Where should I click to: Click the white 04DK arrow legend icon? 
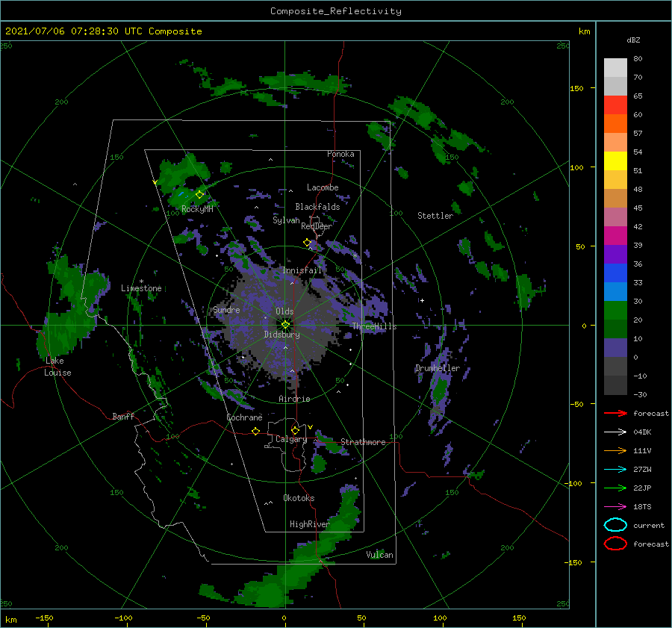[x=615, y=432]
